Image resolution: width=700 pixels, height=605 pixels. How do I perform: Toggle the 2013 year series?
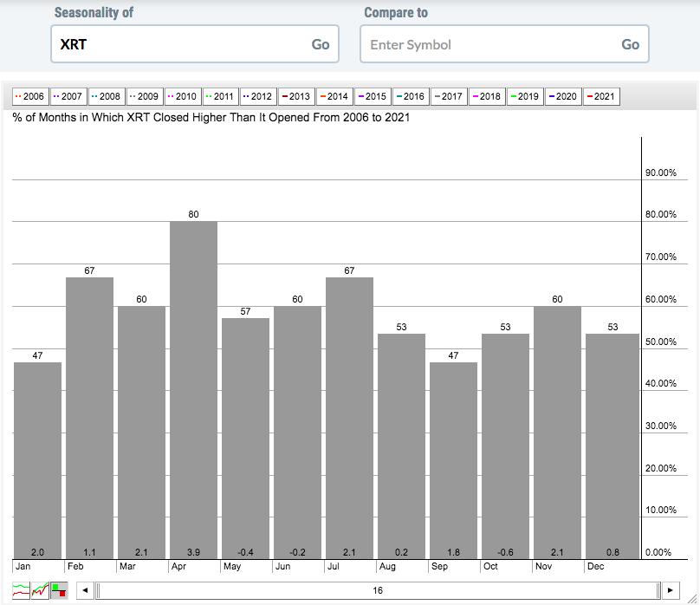pos(296,96)
